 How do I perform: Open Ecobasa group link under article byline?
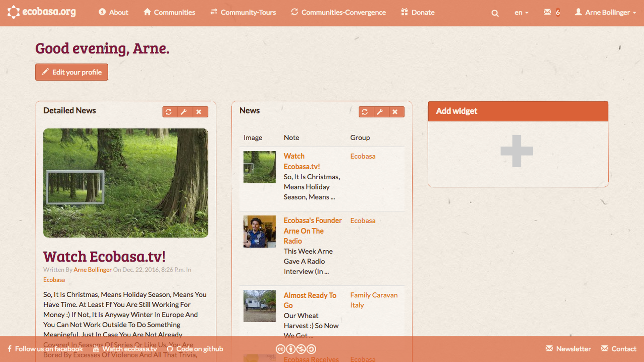[54, 280]
